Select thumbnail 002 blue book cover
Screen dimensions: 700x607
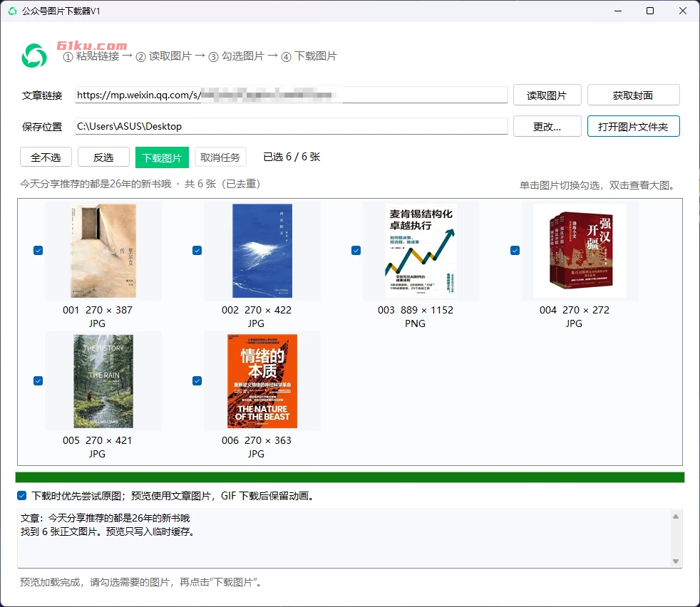pos(262,251)
